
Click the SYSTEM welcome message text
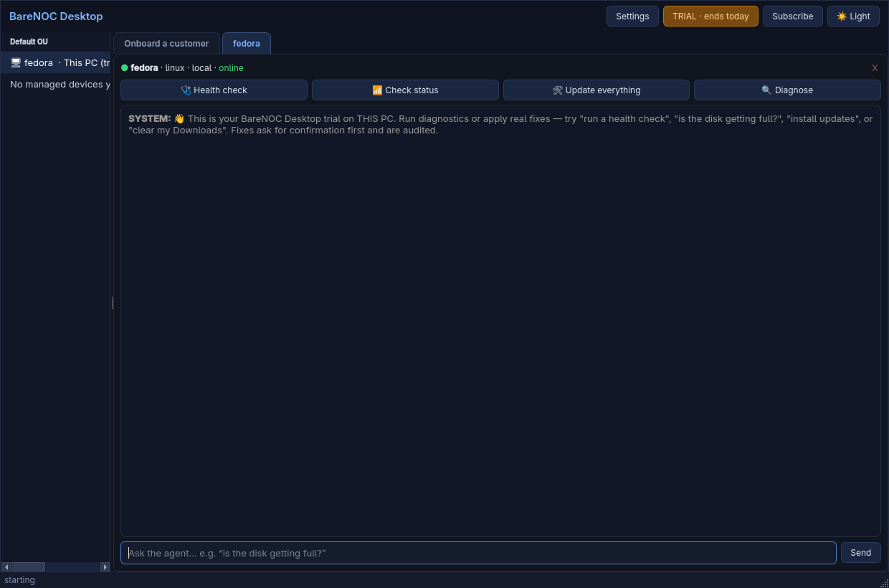coord(500,125)
